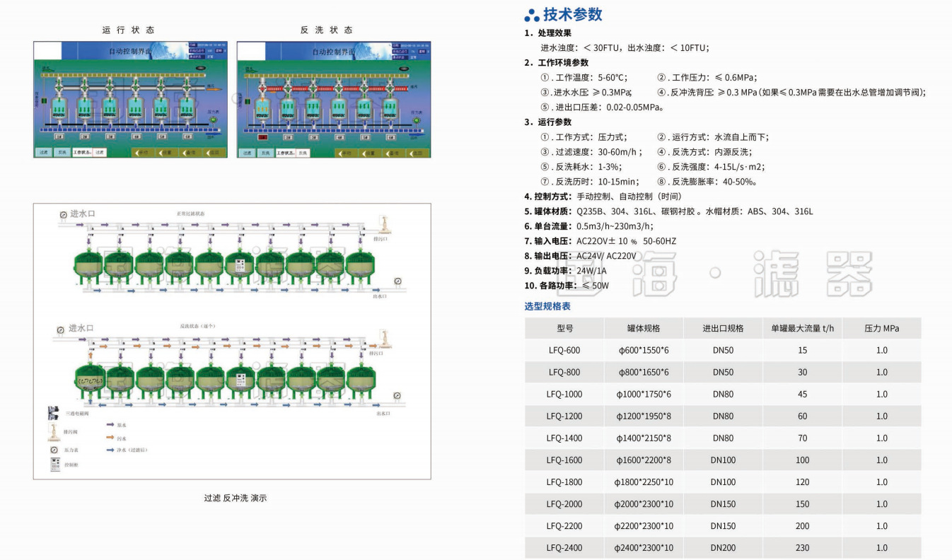
Task: Select the LFQ-1400 model cell
Action: (x=564, y=438)
